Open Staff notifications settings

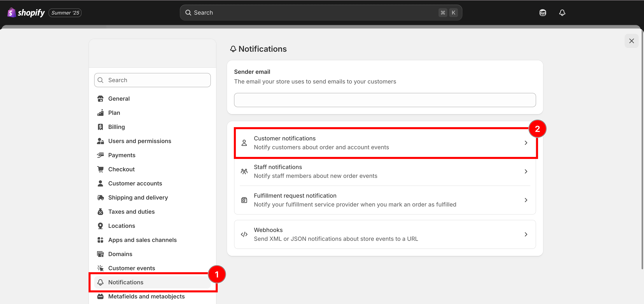pyautogui.click(x=385, y=172)
